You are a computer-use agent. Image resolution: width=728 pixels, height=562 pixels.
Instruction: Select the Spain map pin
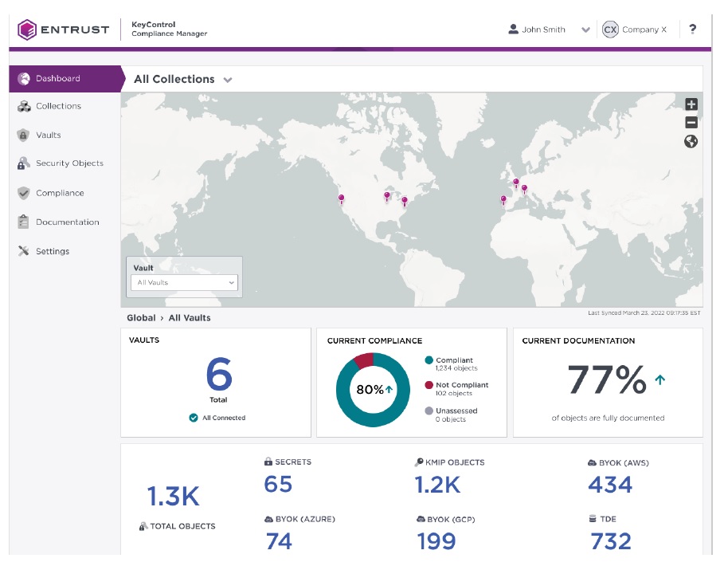503,200
